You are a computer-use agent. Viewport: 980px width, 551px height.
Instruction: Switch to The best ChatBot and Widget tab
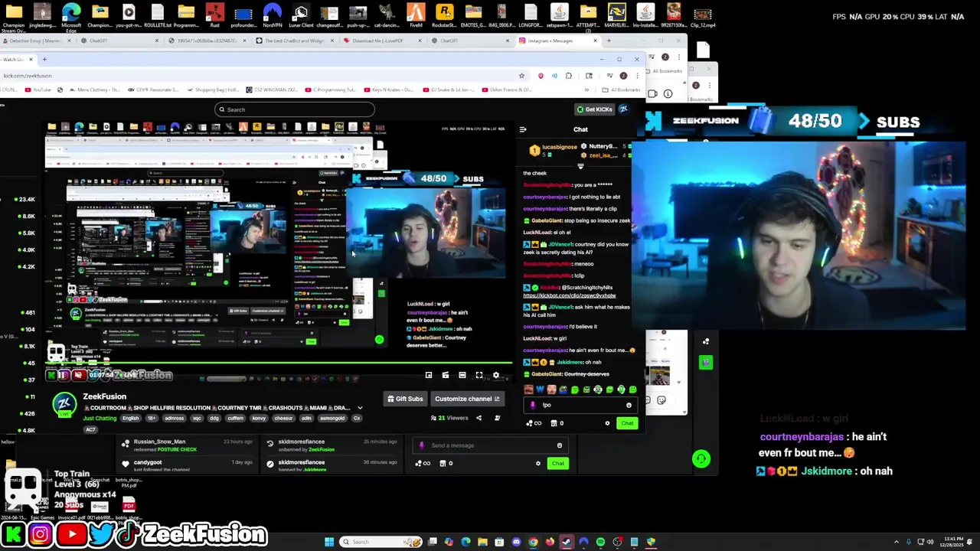[296, 41]
